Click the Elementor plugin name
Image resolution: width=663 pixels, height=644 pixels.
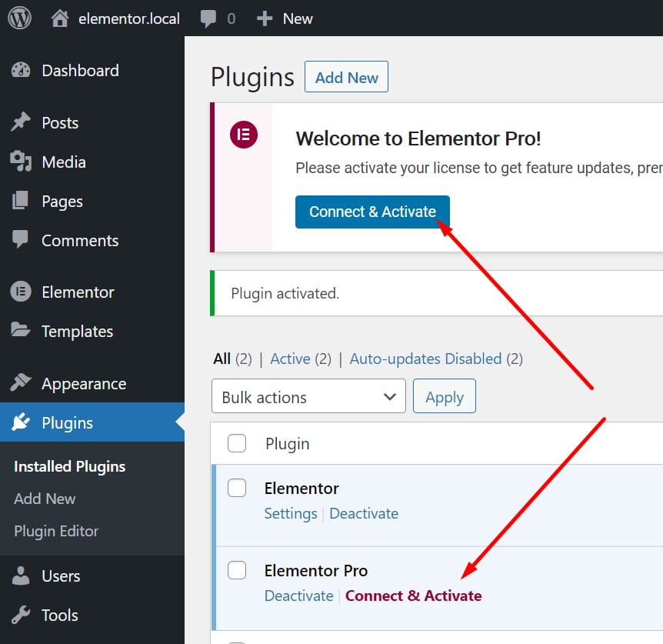tap(302, 489)
